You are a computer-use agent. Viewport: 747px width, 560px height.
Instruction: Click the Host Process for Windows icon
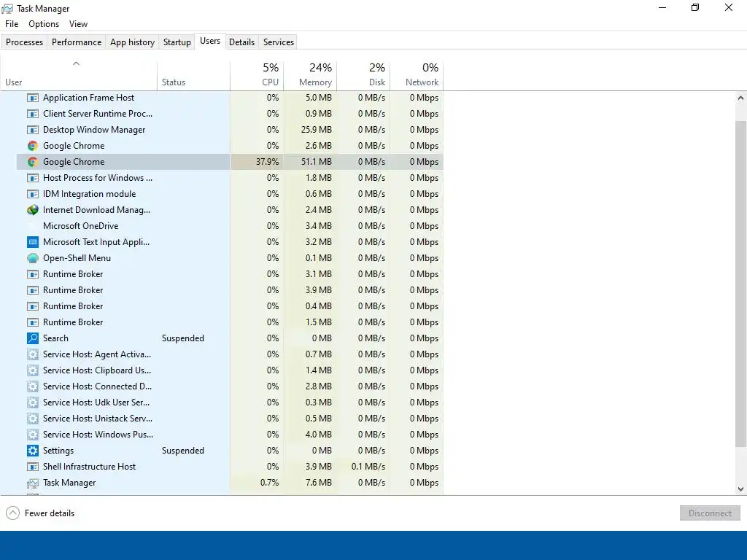pos(32,178)
